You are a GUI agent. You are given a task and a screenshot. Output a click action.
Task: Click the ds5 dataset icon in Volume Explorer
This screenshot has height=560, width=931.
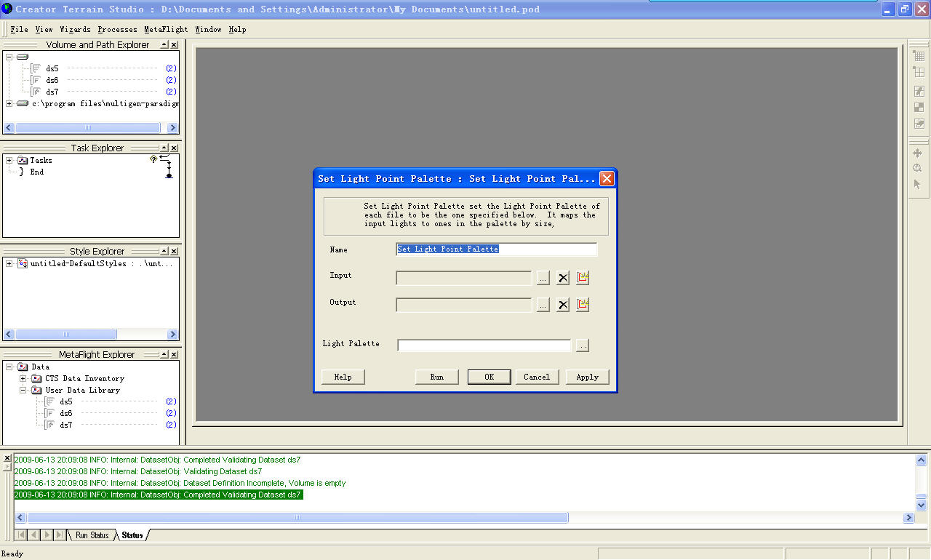36,68
